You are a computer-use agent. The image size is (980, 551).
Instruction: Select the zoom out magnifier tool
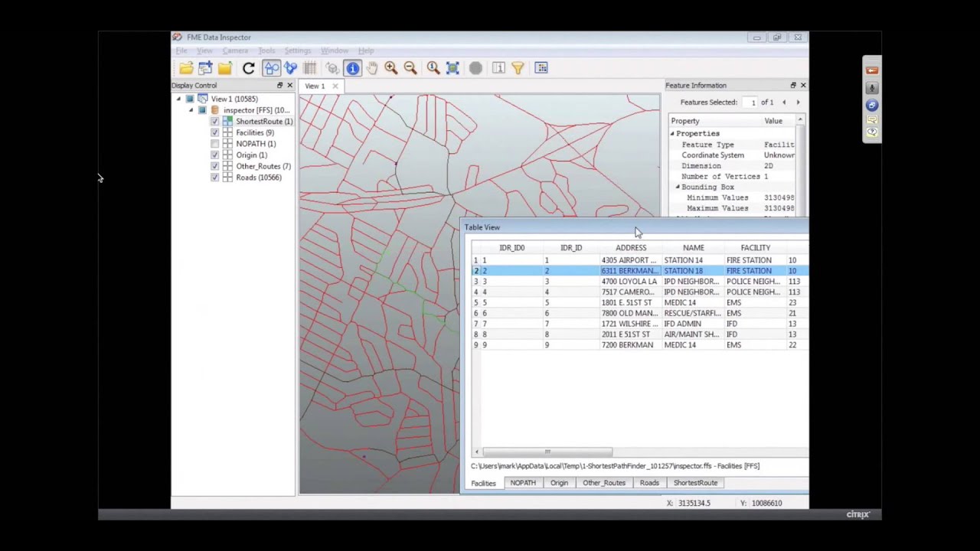(x=410, y=68)
